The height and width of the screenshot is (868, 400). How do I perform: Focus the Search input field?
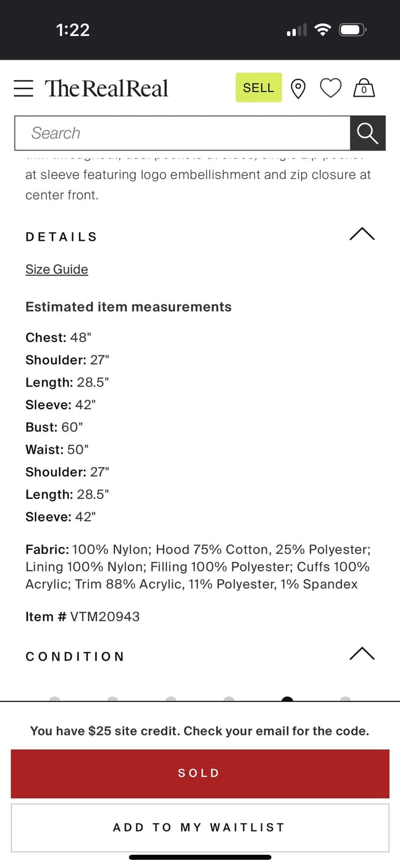point(182,133)
